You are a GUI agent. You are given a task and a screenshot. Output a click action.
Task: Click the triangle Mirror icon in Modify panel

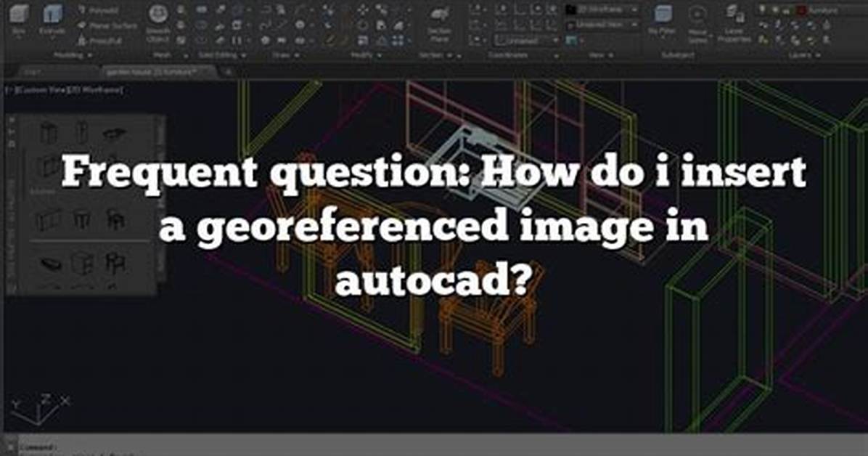(x=382, y=41)
